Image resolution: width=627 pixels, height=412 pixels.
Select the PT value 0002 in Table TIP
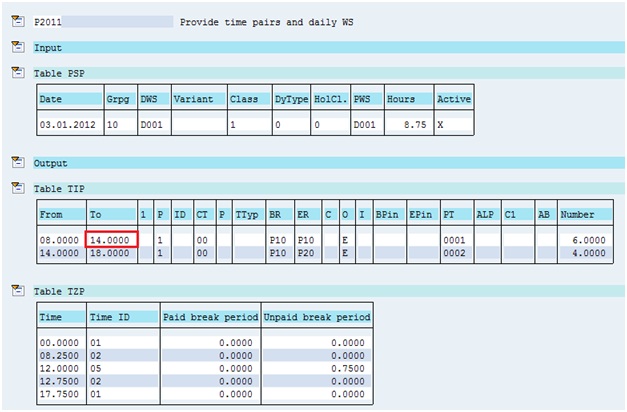coord(455,253)
